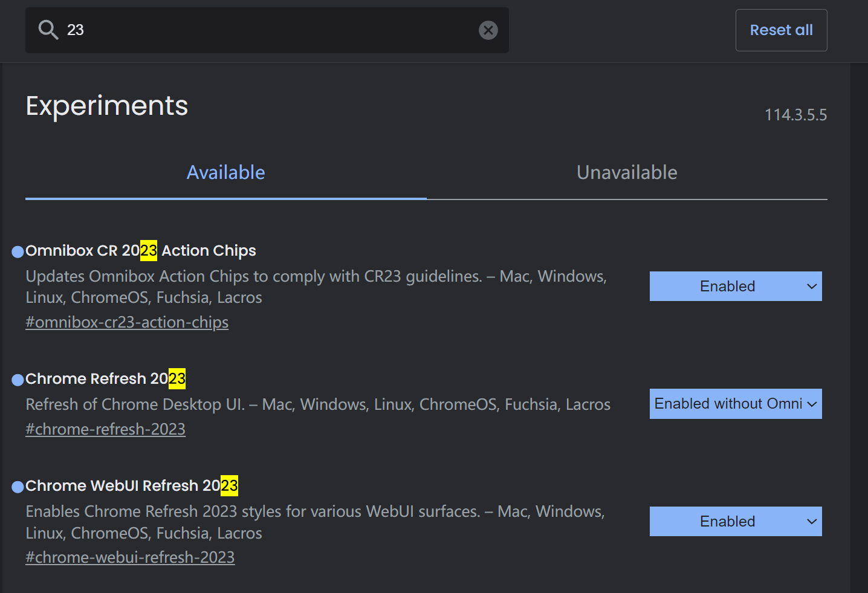Screen dimensions: 868x593
Task: Switch to the Unavailable tab
Action: (627, 173)
